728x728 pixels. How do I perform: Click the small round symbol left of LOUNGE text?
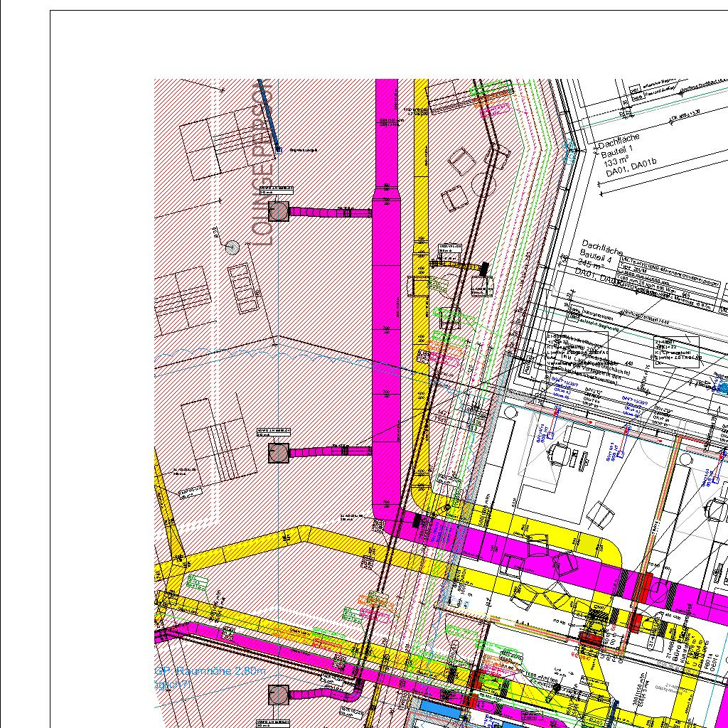pos(232,247)
